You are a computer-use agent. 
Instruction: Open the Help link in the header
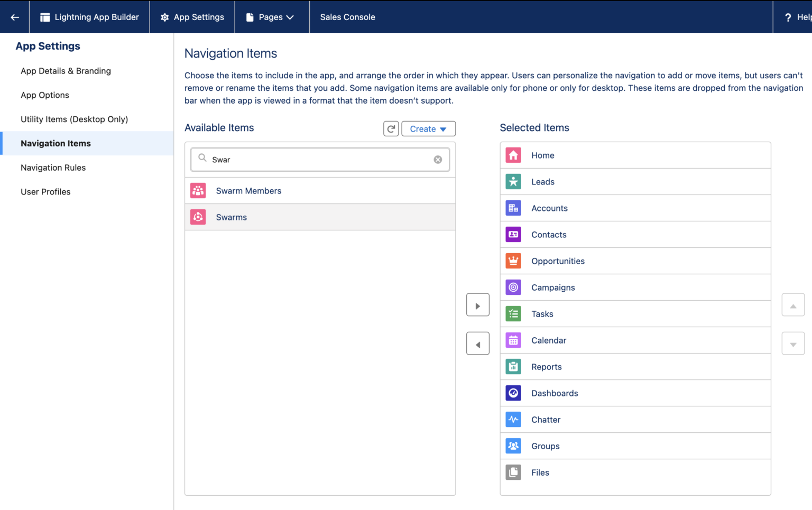[x=799, y=16]
